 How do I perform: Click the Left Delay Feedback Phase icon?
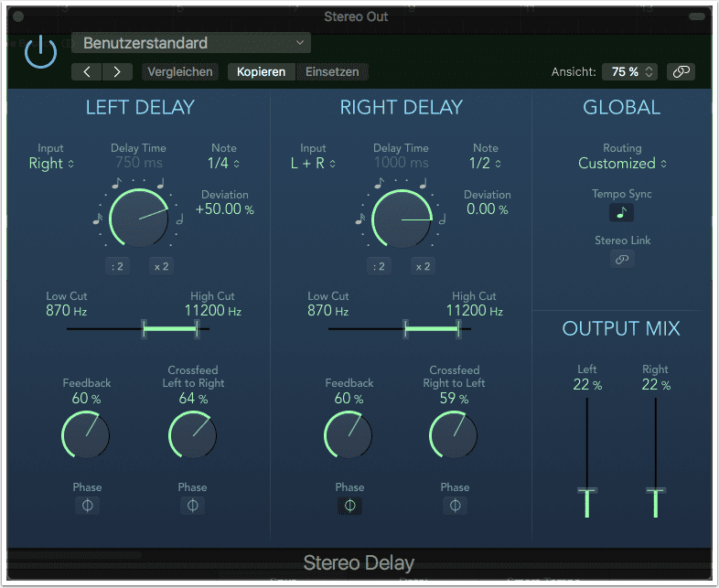coord(88,505)
